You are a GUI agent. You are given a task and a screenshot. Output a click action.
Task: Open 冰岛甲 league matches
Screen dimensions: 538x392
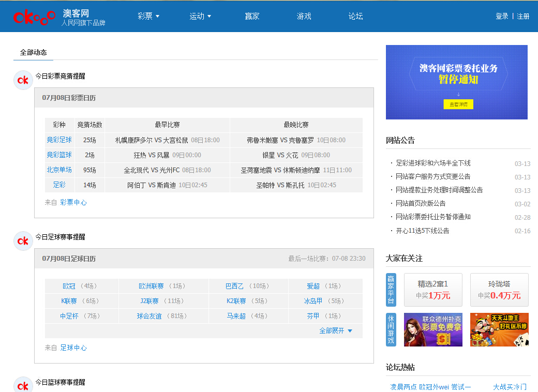tap(313, 301)
